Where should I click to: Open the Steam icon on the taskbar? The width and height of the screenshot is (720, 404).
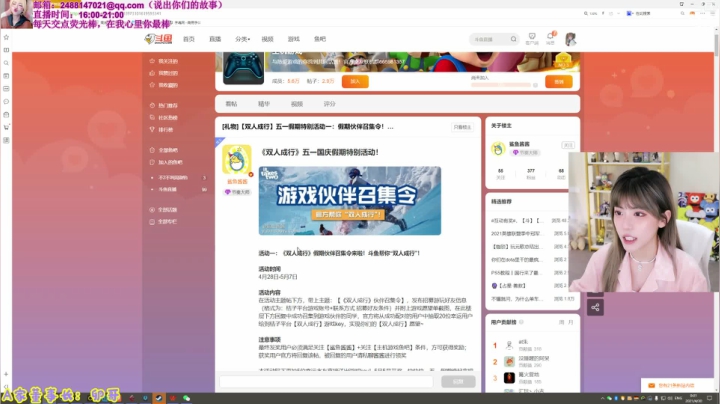pos(158,398)
